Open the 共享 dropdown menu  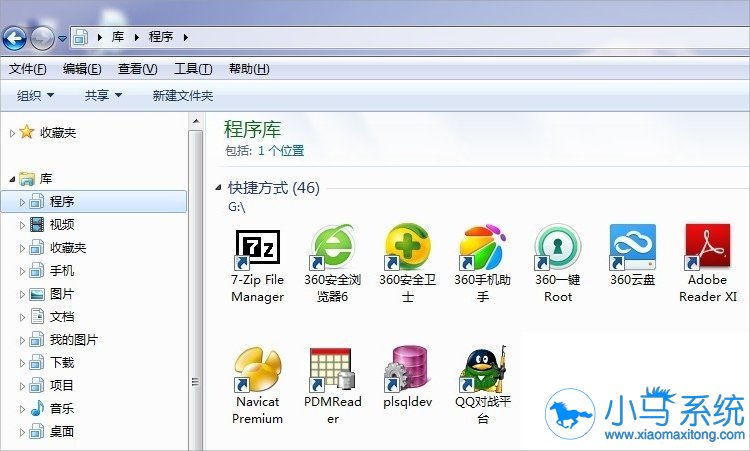[103, 96]
